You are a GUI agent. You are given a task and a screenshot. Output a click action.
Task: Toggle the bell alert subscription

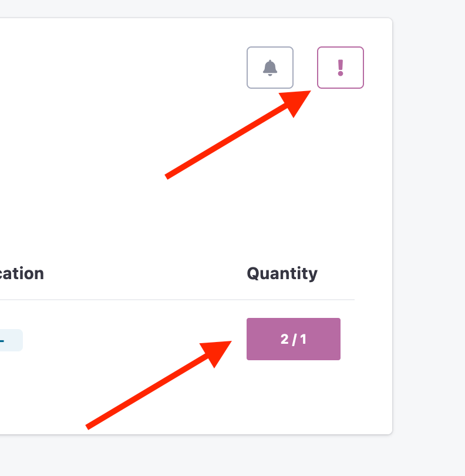270,68
